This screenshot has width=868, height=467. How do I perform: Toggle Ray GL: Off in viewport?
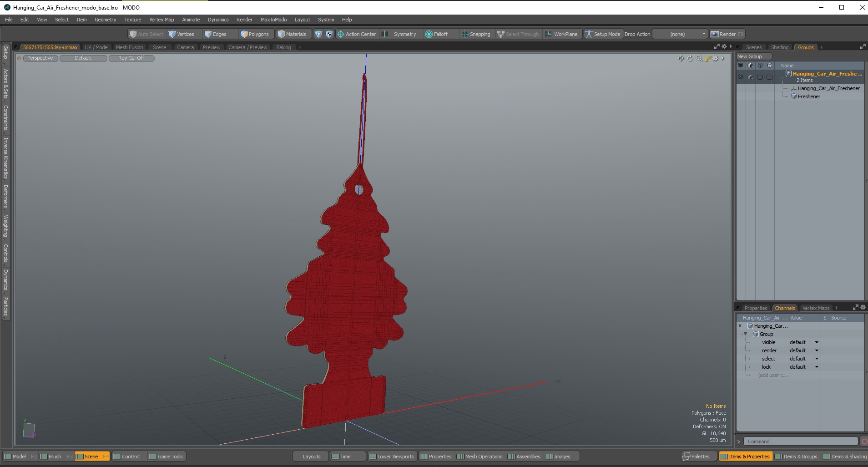tap(131, 58)
